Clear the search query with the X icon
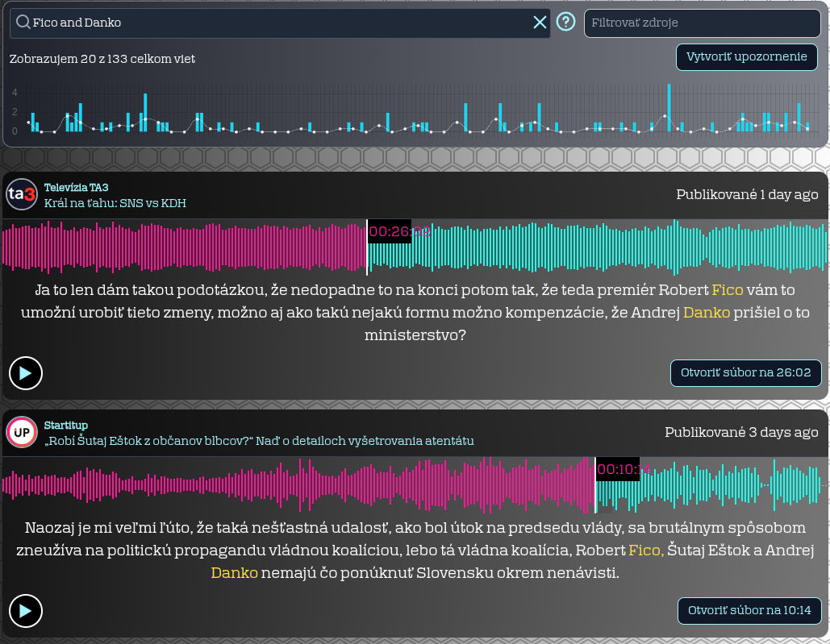This screenshot has height=644, width=830. coord(540,23)
